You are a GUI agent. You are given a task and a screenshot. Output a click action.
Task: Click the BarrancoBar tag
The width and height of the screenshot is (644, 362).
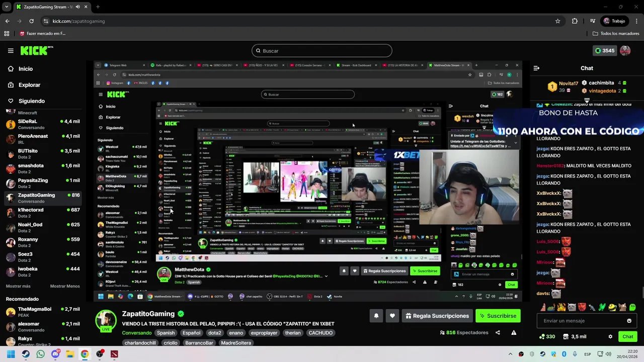tap(199, 343)
